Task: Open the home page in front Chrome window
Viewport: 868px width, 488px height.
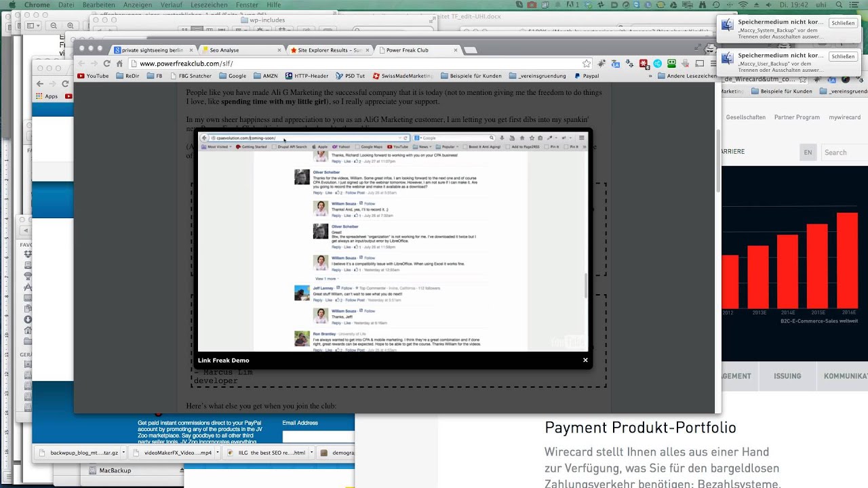Action: pos(120,64)
